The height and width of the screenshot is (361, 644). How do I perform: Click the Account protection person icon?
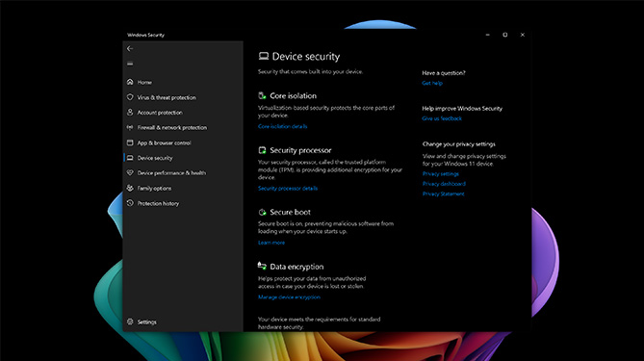click(130, 112)
